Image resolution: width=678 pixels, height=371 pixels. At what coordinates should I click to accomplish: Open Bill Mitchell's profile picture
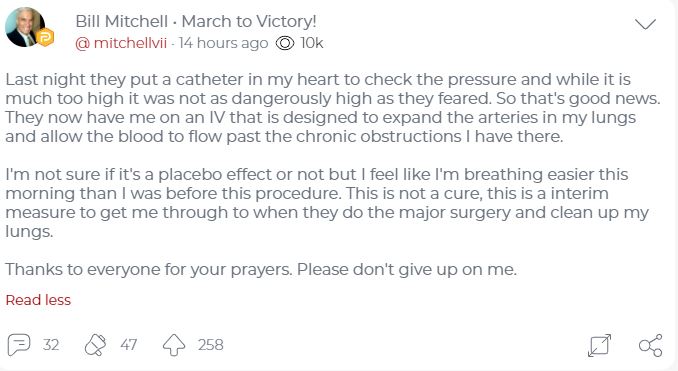click(x=25, y=27)
